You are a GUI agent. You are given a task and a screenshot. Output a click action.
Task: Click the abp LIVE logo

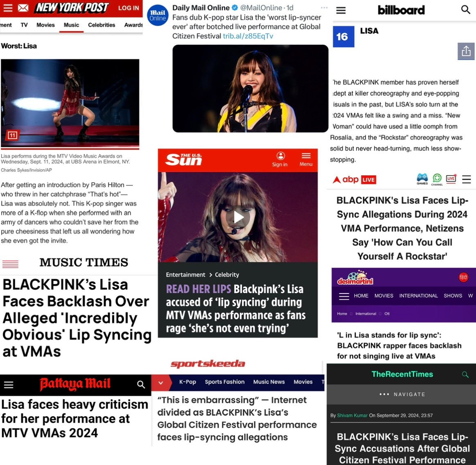(x=354, y=180)
